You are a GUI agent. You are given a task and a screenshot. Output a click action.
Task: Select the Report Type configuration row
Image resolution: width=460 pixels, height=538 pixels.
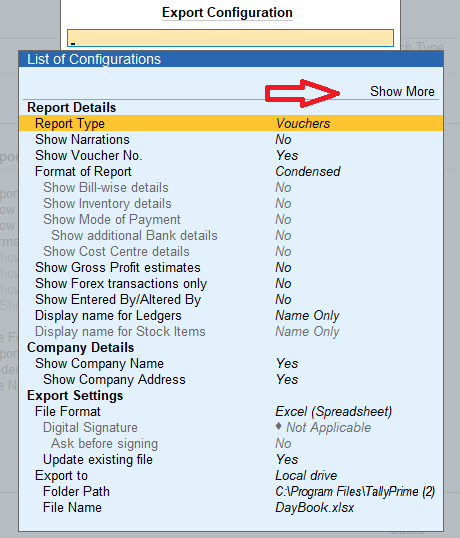(231, 124)
